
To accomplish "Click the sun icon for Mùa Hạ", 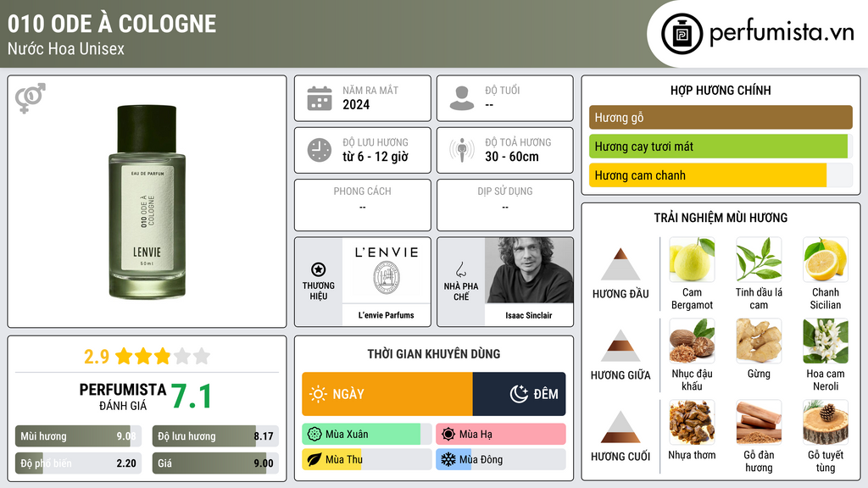I will (x=448, y=435).
